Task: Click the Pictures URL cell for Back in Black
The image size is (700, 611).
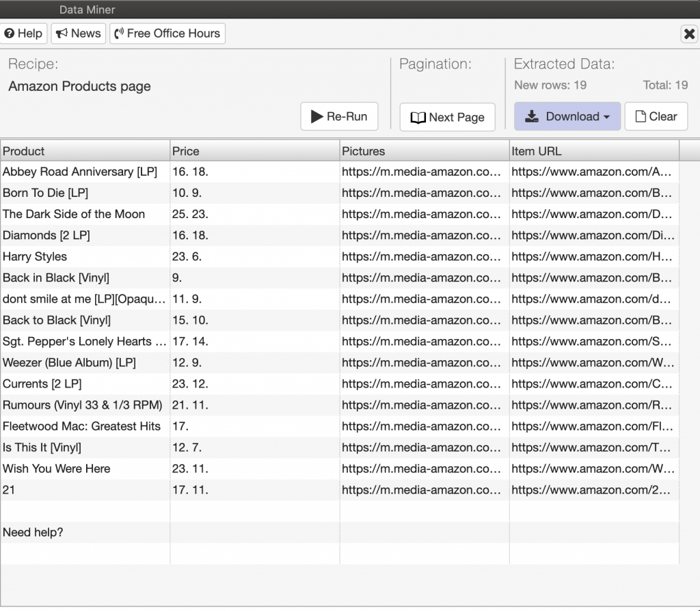Action: pos(424,277)
